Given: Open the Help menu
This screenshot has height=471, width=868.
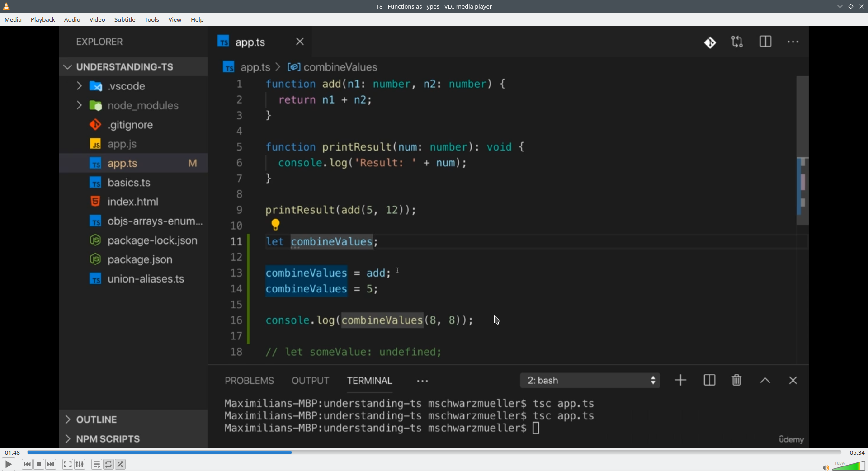Looking at the screenshot, I should pyautogui.click(x=198, y=19).
